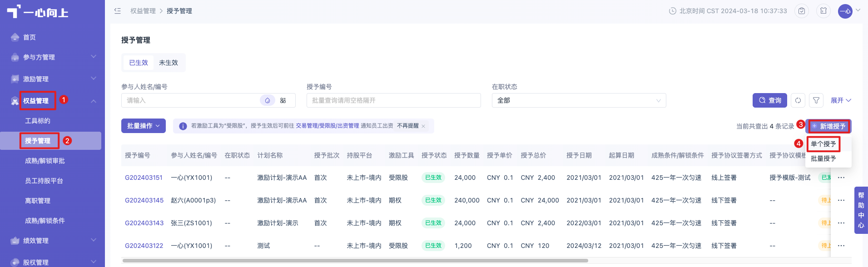Screen dimensions: 868x267
Task: Open more actions for row G202403143
Action: click(841, 223)
